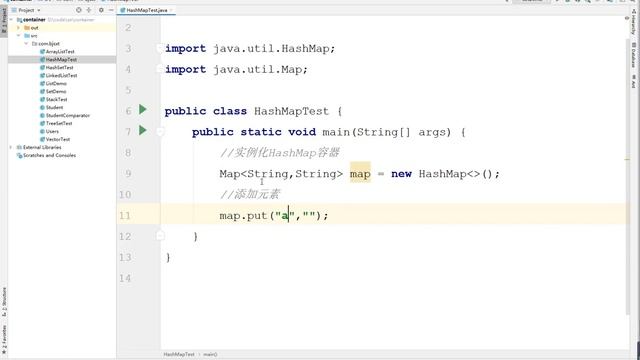Viewport: 640px width, 360px height.
Task: Click 'main' method name on line 7
Action: tap(336, 132)
